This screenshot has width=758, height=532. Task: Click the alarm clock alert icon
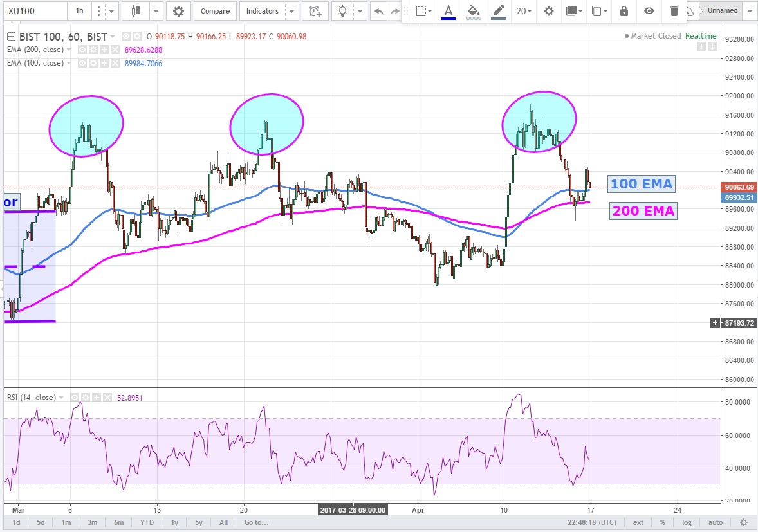click(314, 11)
